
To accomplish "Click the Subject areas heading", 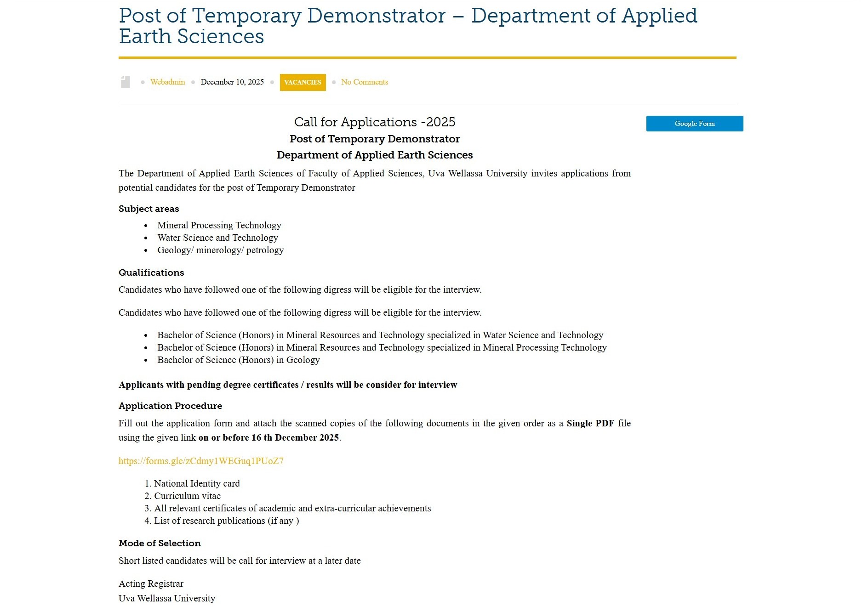I will [x=148, y=209].
